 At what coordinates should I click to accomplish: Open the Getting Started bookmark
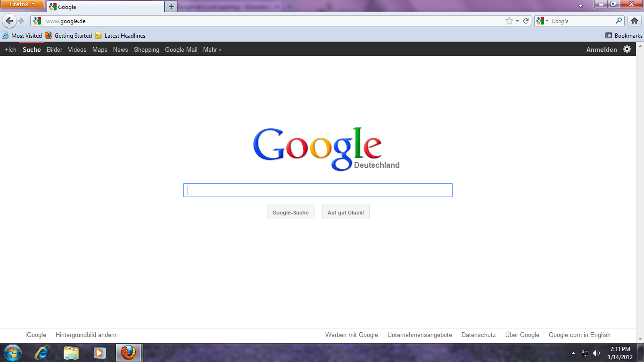pyautogui.click(x=68, y=35)
